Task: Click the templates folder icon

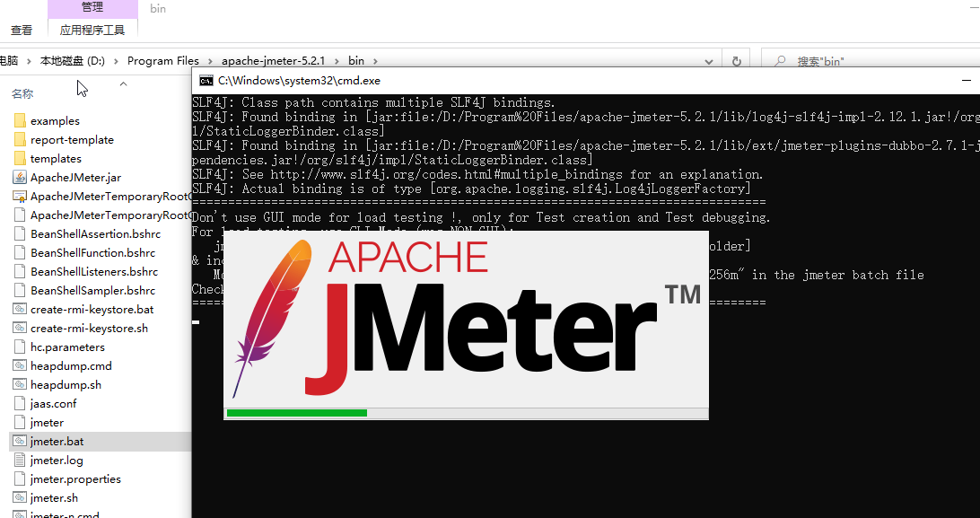Action: click(x=20, y=158)
